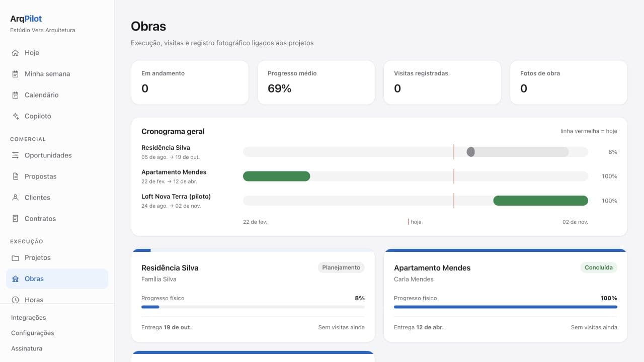
Task: Click the Projetos folder icon
Action: (15, 258)
